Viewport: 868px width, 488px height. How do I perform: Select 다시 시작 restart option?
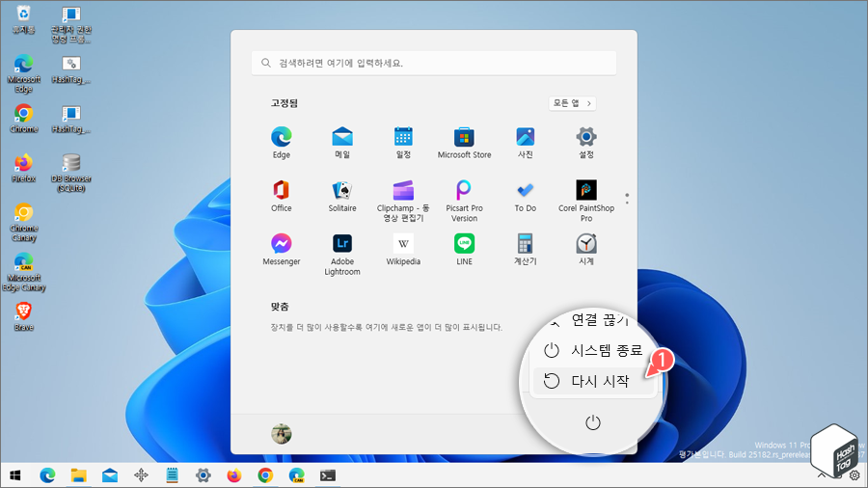coord(593,381)
